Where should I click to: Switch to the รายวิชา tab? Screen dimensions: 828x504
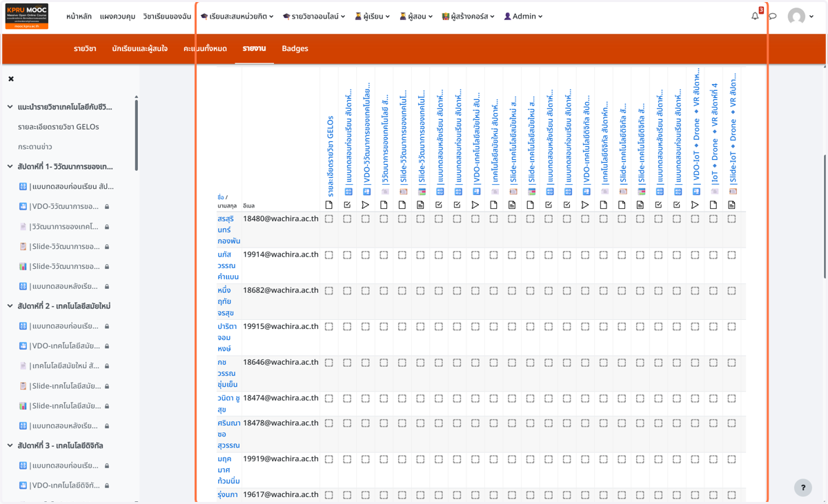pos(85,49)
